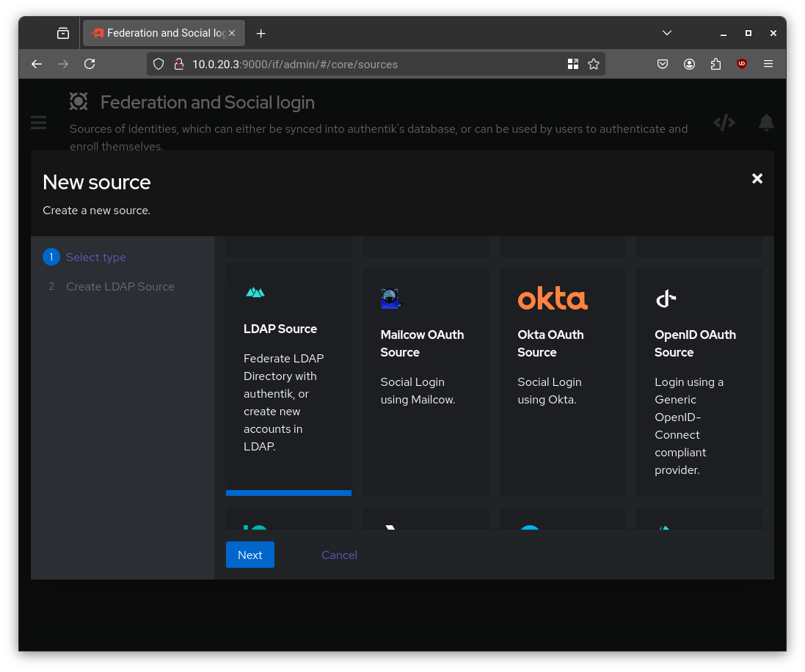Select the Federation and Social login browser tab
This screenshot has width=805, height=672.
(164, 33)
